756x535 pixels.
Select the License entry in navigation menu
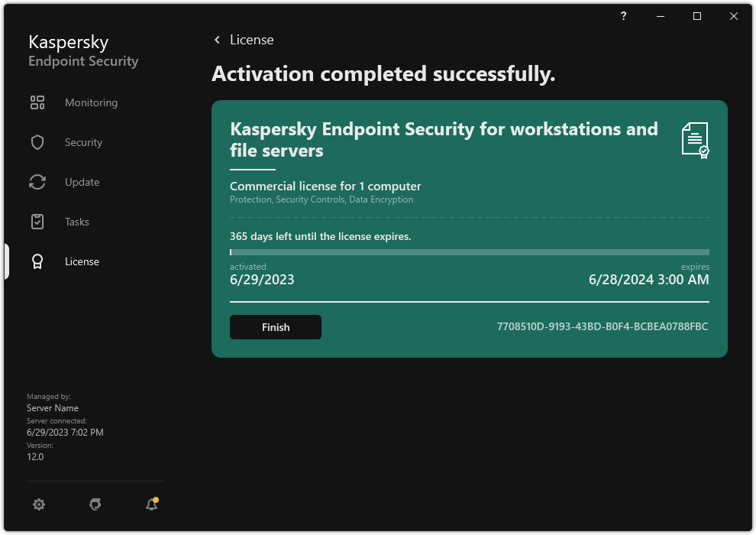click(82, 261)
